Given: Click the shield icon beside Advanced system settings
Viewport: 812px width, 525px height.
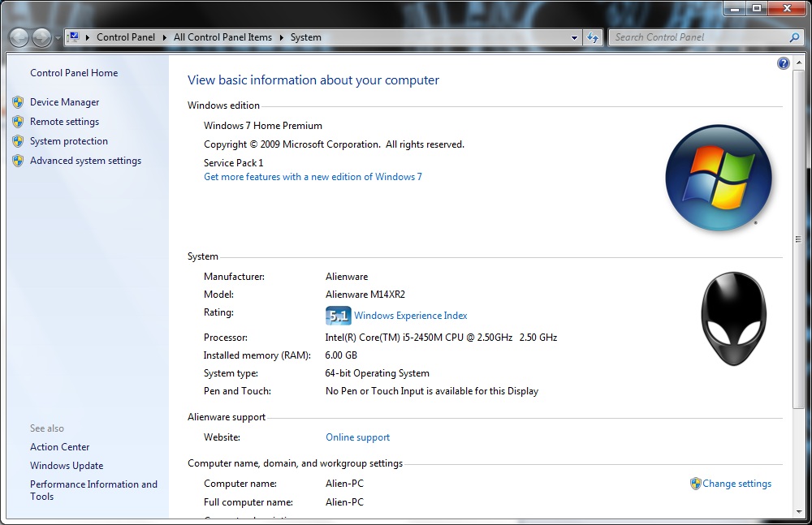Looking at the screenshot, I should click(x=18, y=161).
